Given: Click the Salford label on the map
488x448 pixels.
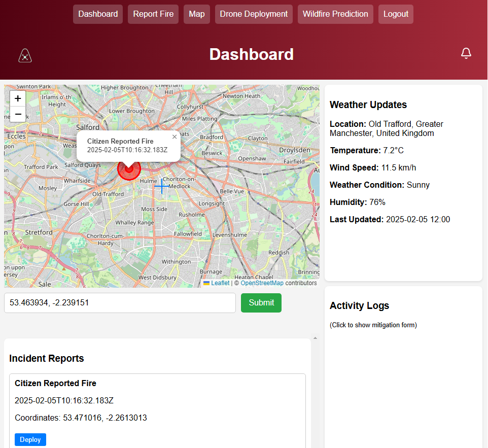Looking at the screenshot, I should pyautogui.click(x=88, y=127).
